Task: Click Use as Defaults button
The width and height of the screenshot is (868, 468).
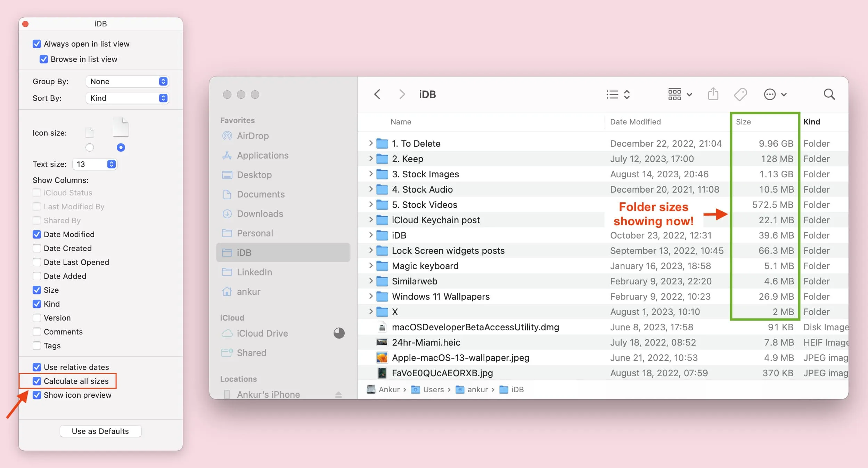Action: click(100, 430)
